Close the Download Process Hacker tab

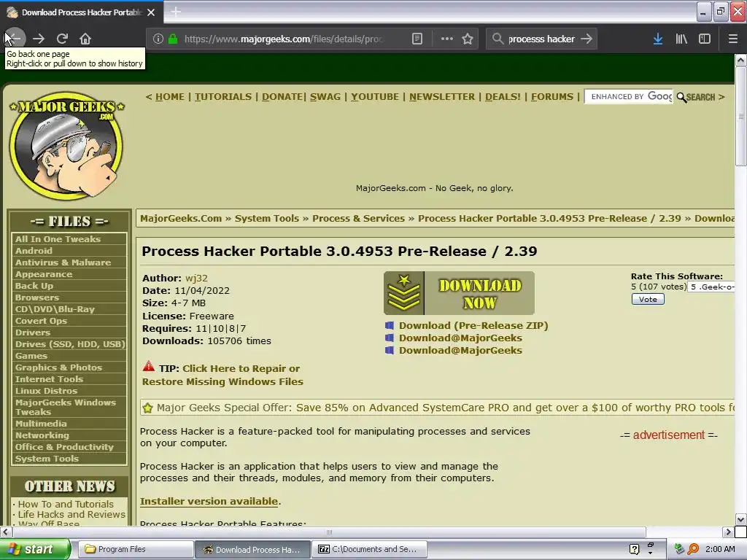click(x=151, y=12)
